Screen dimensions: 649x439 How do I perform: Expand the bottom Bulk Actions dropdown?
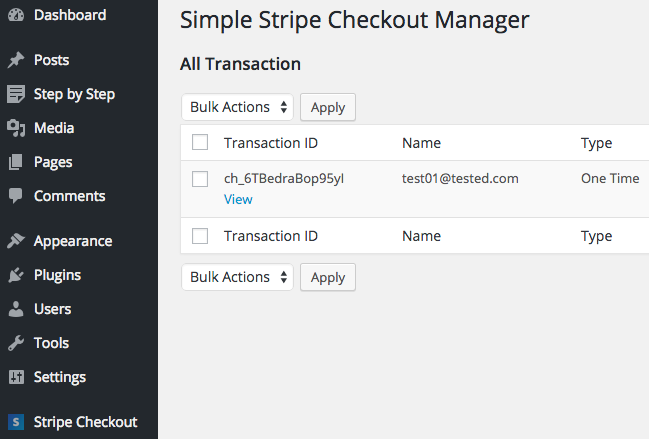click(x=238, y=277)
